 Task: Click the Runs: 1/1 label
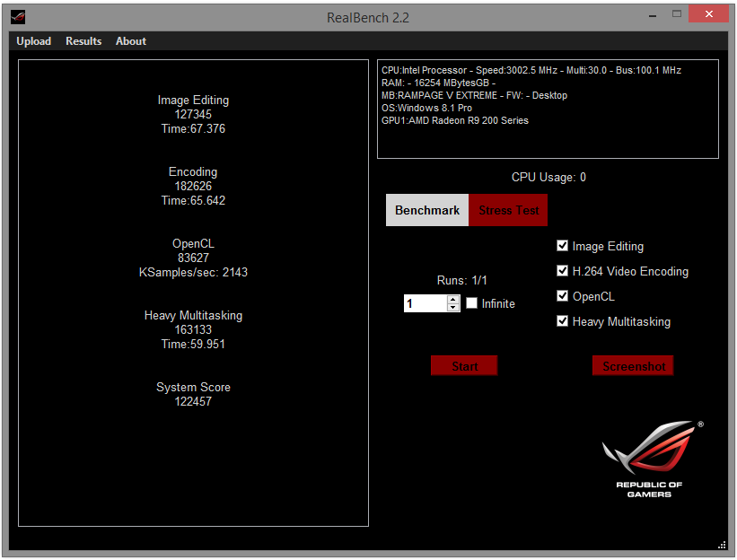461,281
